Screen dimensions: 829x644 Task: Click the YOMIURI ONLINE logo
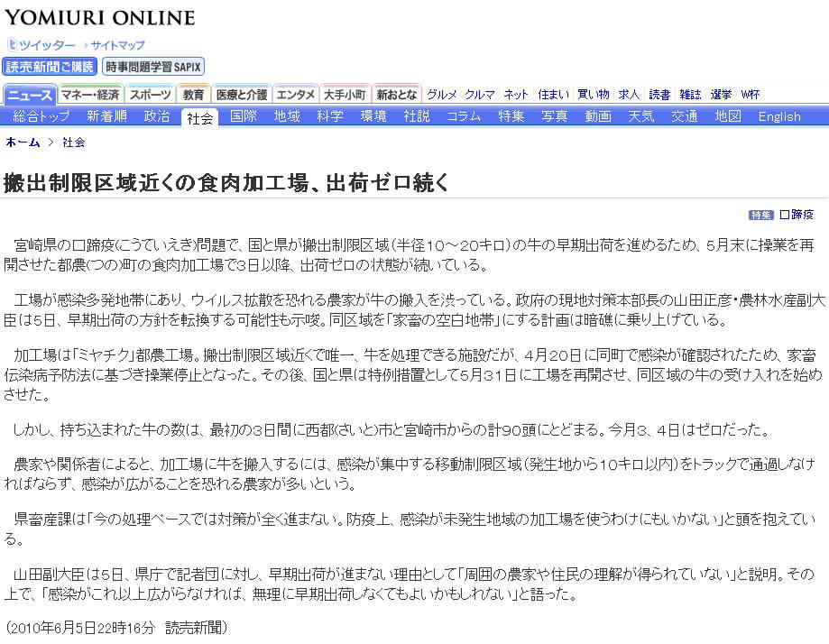100,17
